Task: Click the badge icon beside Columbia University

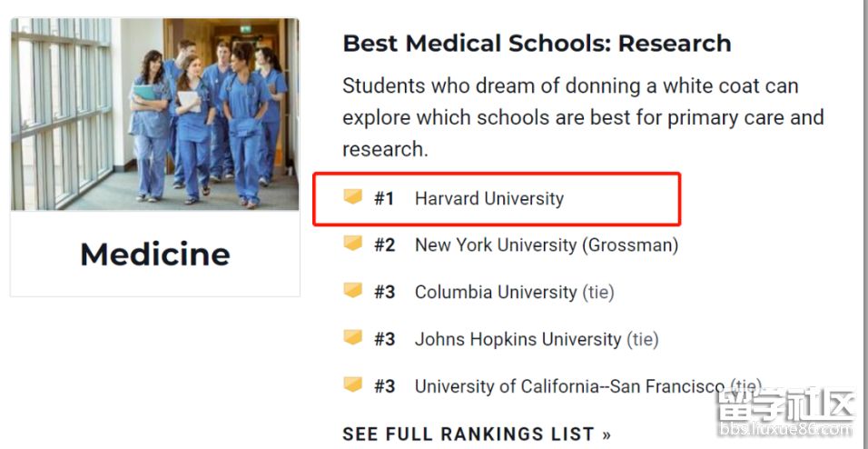Action: pyautogui.click(x=352, y=291)
